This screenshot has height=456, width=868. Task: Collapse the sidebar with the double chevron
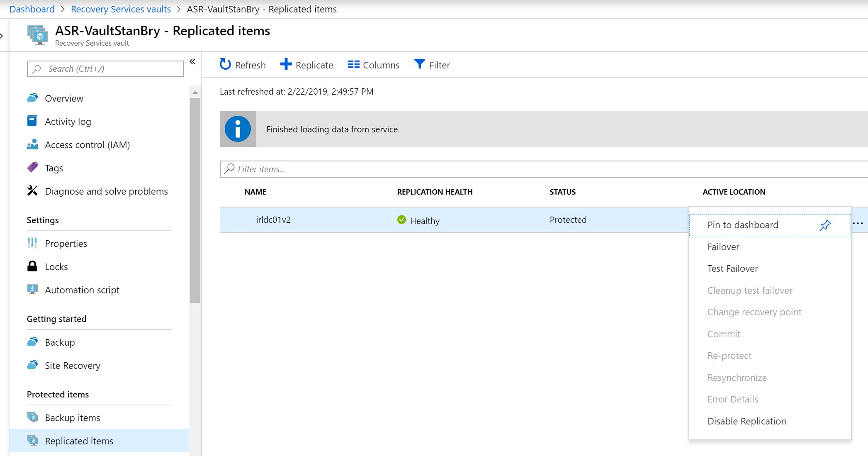(x=192, y=61)
